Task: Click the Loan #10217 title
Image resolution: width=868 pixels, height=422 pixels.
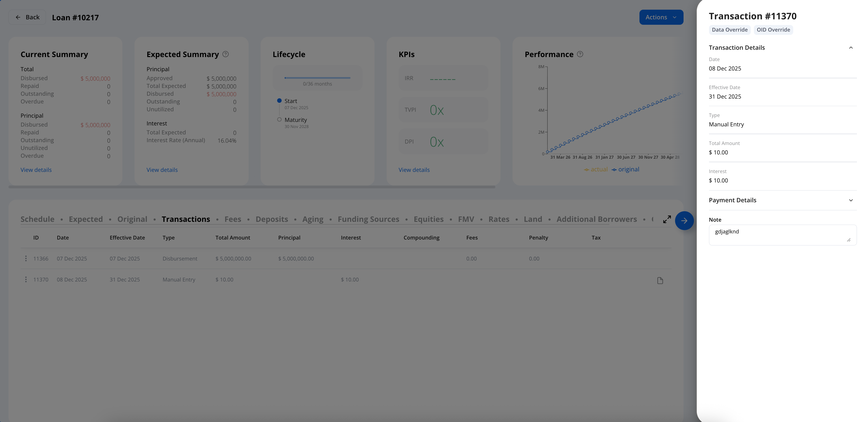Action: (75, 17)
